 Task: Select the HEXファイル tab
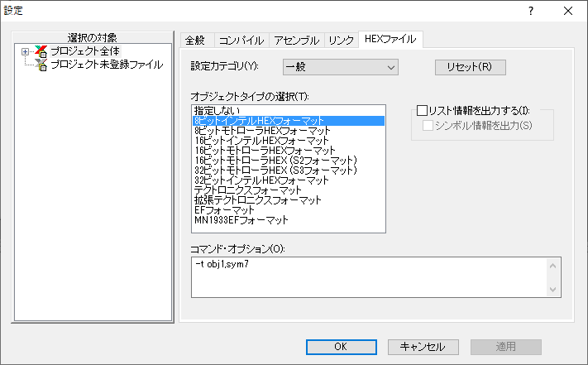tap(390, 39)
